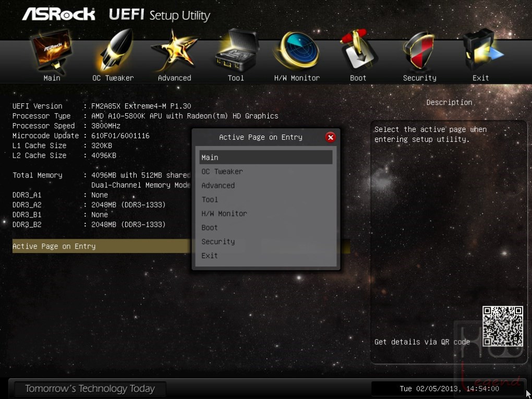Select the H/W Monitor radar icon

point(297,51)
